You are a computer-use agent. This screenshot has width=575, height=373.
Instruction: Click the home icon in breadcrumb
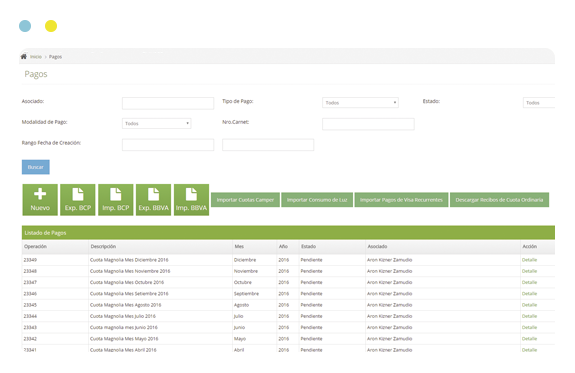pos(24,56)
